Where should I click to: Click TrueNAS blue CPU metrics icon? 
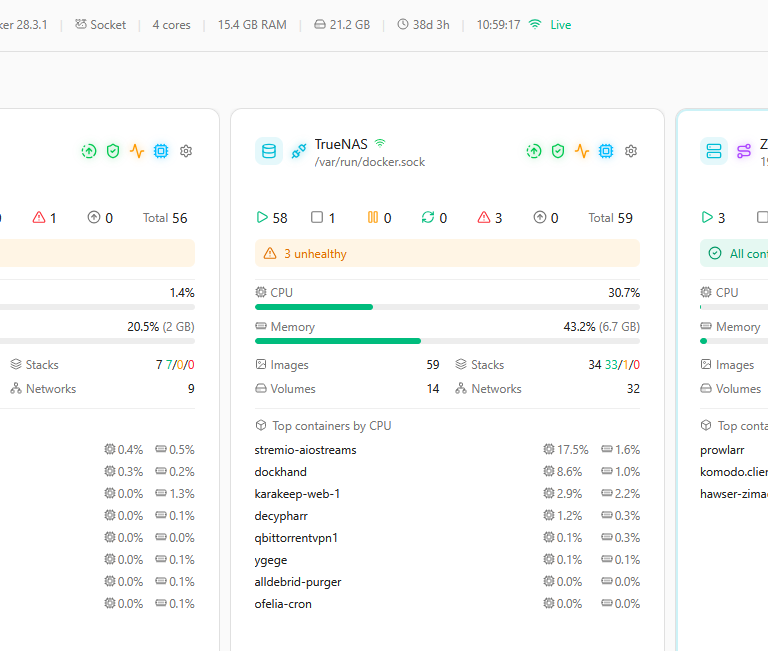tap(606, 151)
